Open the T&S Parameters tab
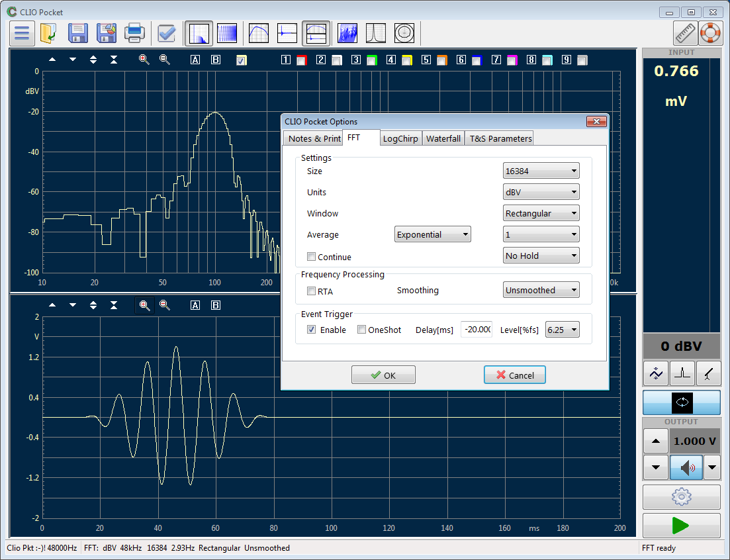730x560 pixels. 499,138
